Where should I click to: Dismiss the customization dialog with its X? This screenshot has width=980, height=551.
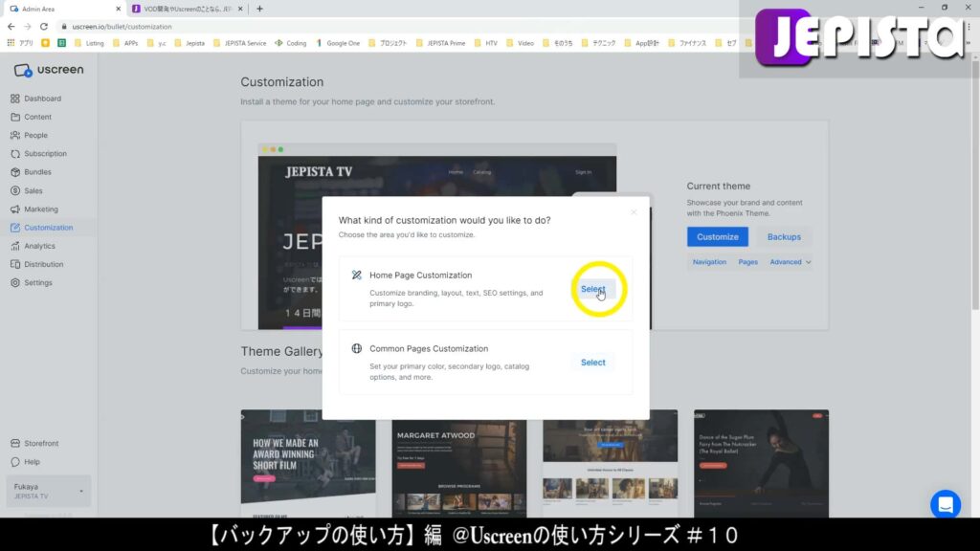coord(634,211)
